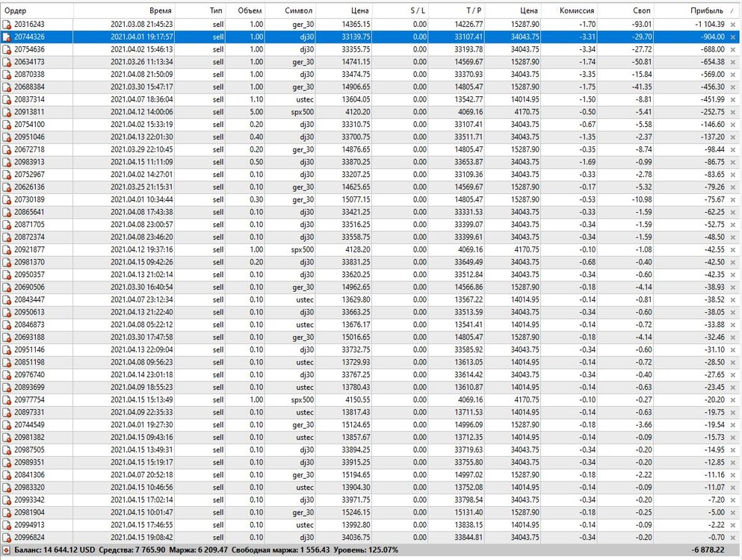Close order 20913811 with its X
742x560 pixels.
(x=733, y=112)
